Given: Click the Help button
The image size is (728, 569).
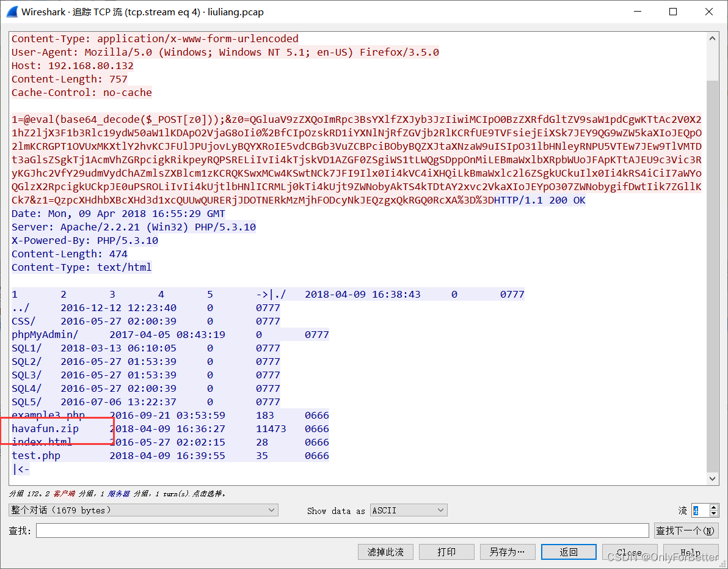Looking at the screenshot, I should 691,552.
